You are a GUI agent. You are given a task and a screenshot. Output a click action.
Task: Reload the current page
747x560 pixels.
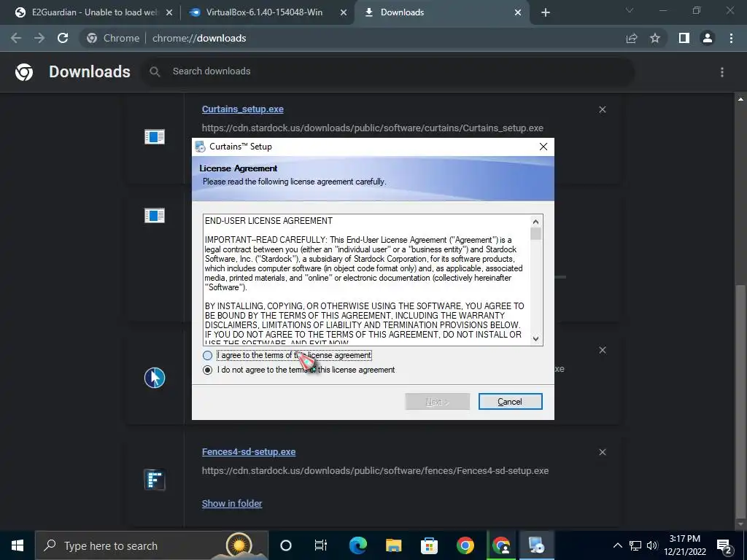63,38
